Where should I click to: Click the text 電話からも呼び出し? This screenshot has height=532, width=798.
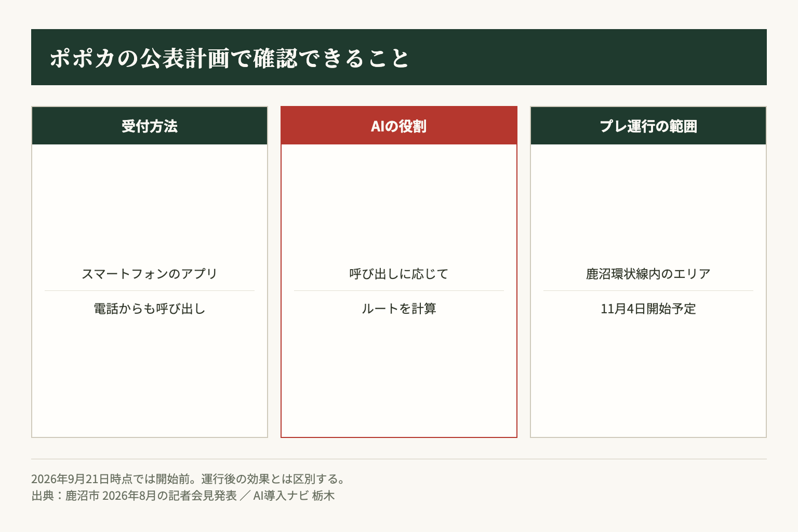[150, 309]
